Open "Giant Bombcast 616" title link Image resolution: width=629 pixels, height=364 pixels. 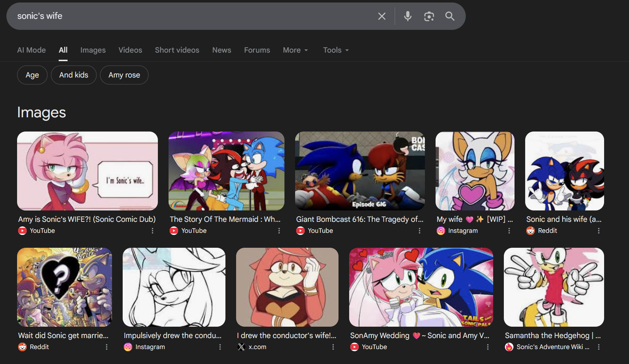pyautogui.click(x=360, y=219)
